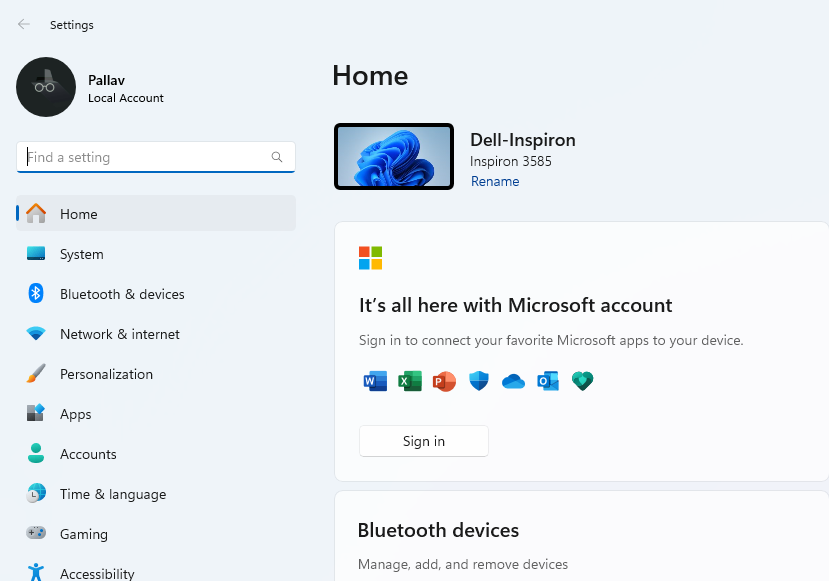Screen dimensions: 829x581
Task: Click the Sign in button
Action: 423,441
